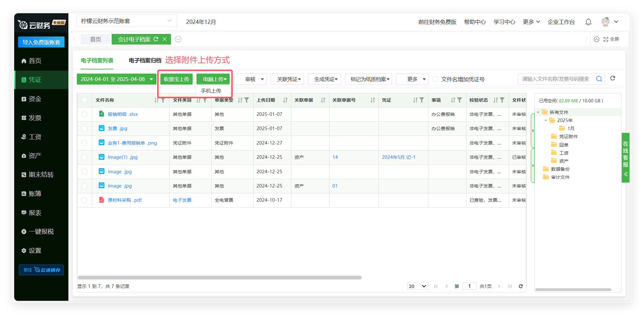The image size is (644, 315).
Task: Click the search magnifier icon
Action: (x=599, y=79)
